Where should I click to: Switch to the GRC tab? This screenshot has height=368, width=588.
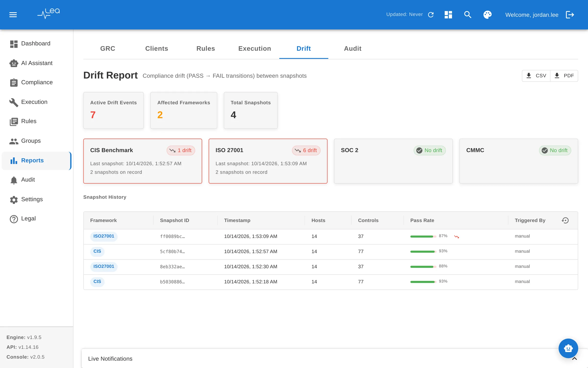[108, 49]
